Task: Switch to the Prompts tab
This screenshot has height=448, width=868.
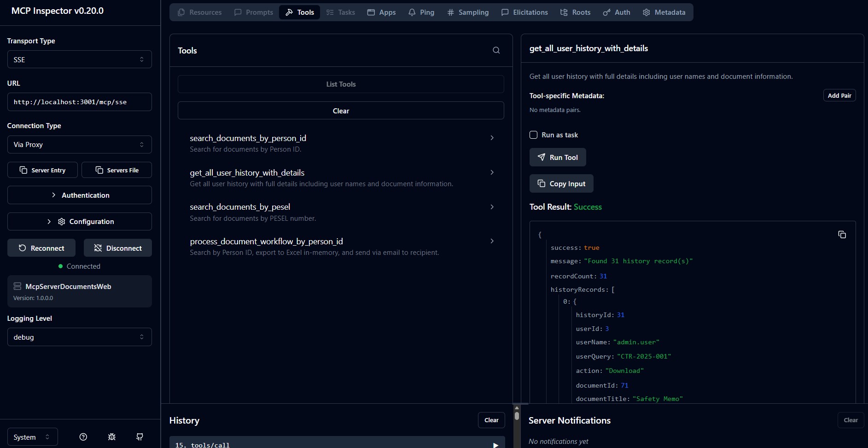Action: coord(254,12)
